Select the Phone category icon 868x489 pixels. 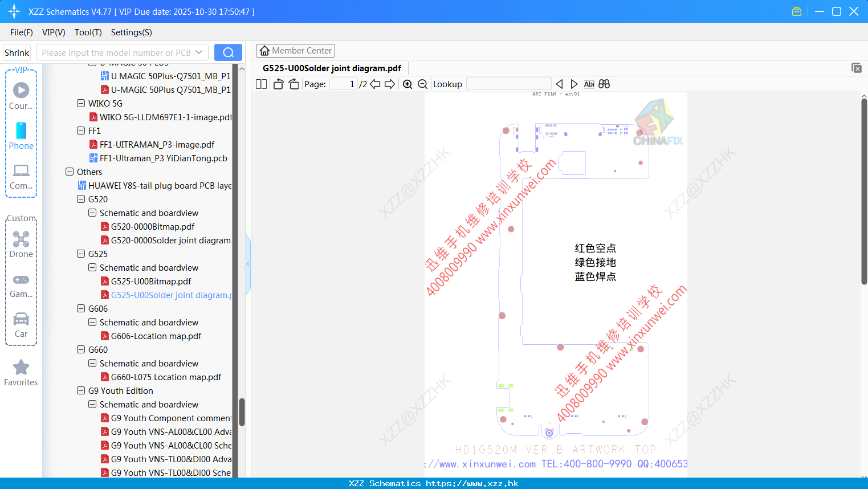[21, 136]
